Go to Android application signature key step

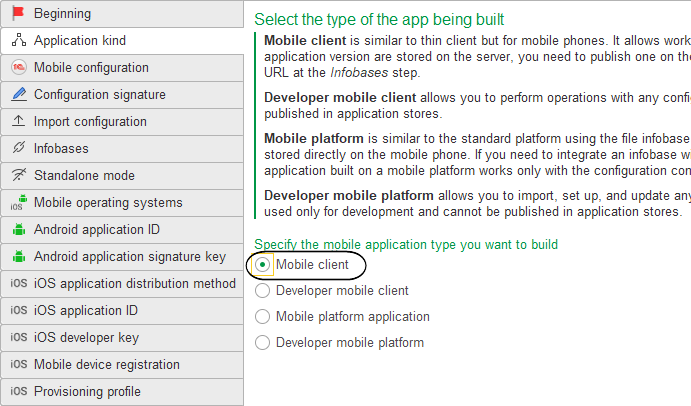coord(130,257)
